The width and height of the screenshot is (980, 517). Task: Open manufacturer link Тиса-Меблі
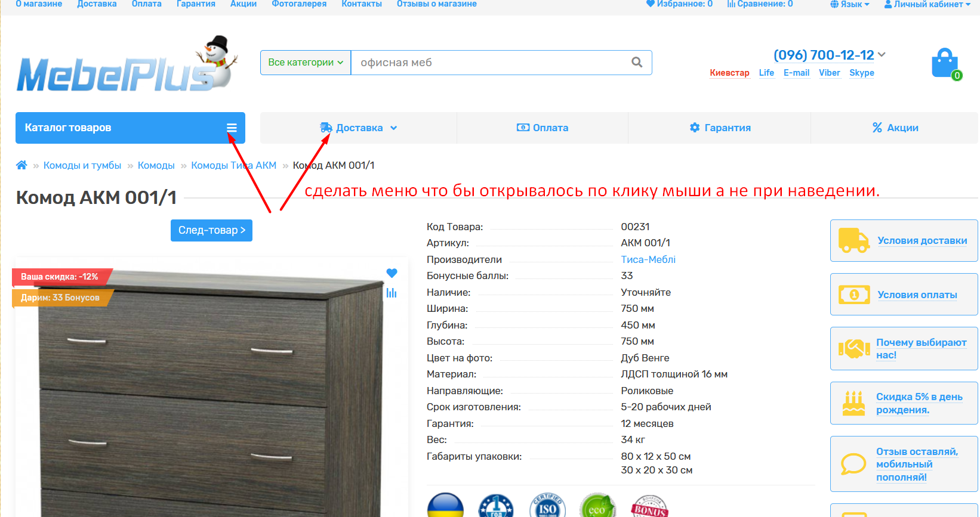[x=648, y=259]
